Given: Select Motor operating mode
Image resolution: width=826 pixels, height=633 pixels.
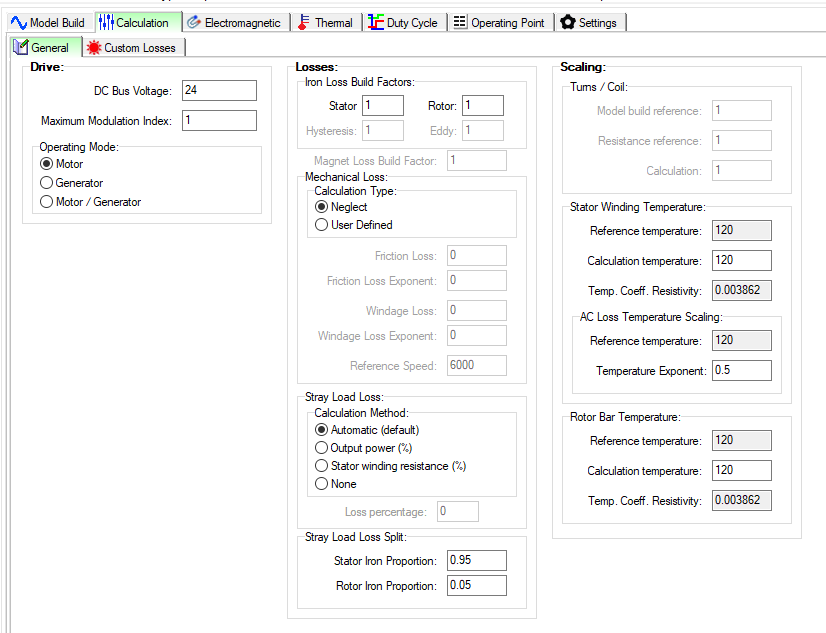Looking at the screenshot, I should click(62, 164).
